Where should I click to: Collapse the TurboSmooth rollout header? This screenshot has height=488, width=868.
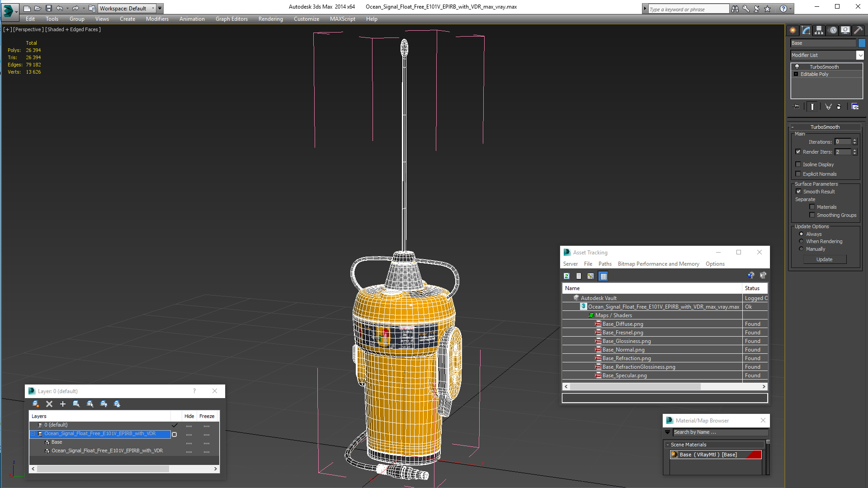click(825, 127)
